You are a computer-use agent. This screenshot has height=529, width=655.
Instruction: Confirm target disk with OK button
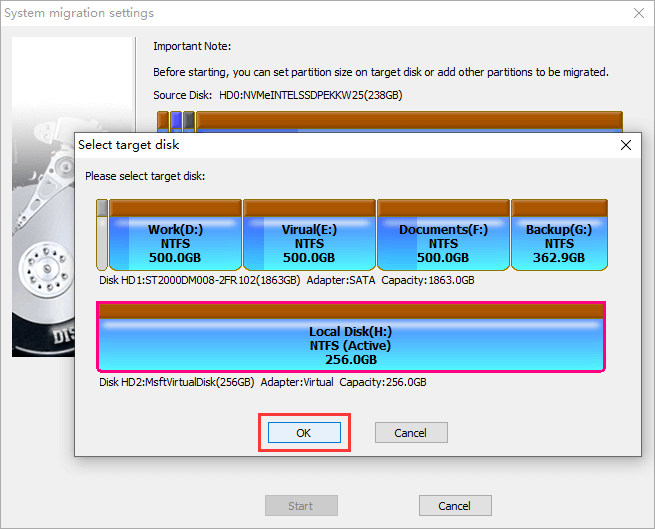pyautogui.click(x=304, y=432)
